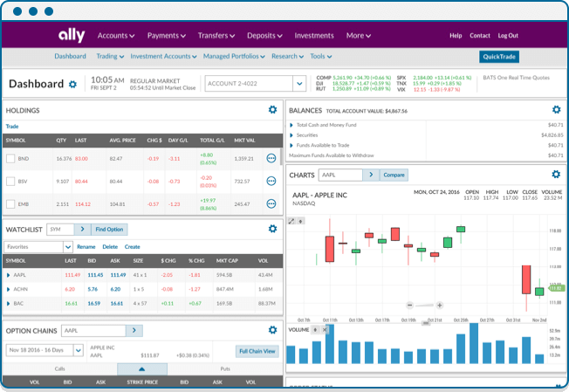Open Charts panel settings gear
569x392 pixels.
click(556, 175)
